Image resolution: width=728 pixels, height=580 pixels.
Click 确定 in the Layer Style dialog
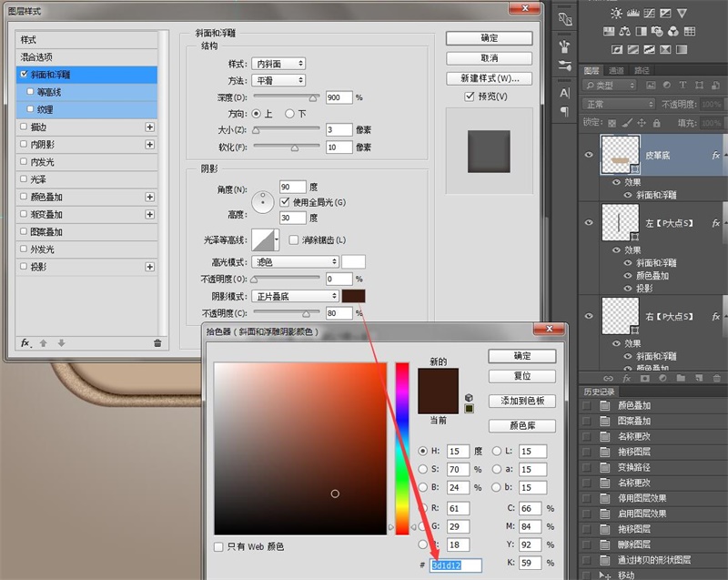click(x=489, y=38)
